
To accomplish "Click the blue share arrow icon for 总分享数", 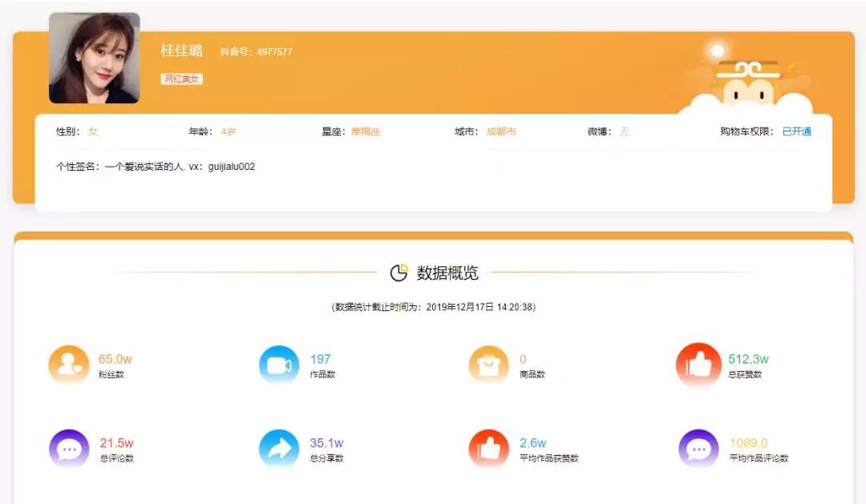I will tap(279, 448).
